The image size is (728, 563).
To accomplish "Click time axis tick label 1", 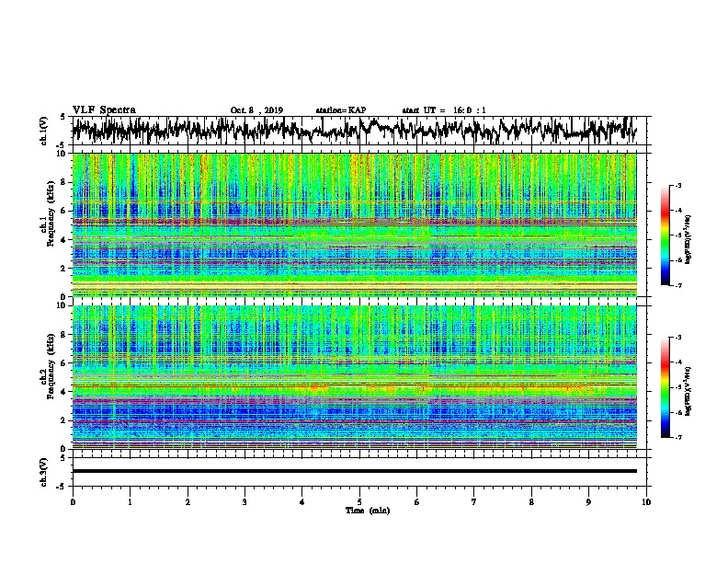I will (x=130, y=502).
